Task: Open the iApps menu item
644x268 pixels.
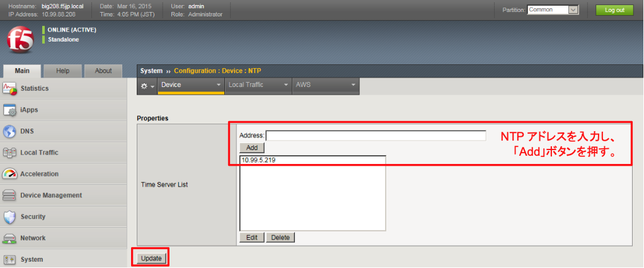Action: [63, 110]
